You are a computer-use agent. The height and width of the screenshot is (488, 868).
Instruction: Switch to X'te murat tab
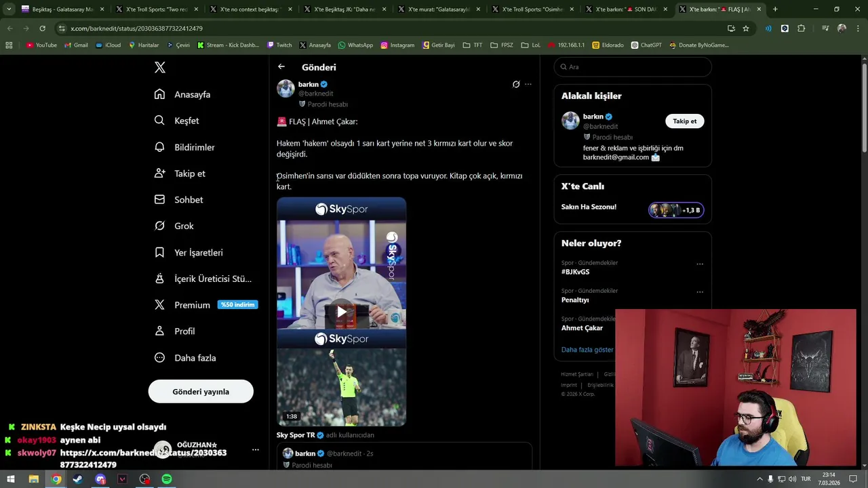pyautogui.click(x=437, y=9)
